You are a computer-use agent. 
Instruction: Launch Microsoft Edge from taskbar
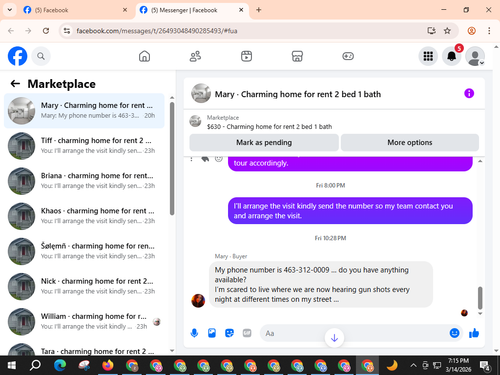[x=60, y=366]
